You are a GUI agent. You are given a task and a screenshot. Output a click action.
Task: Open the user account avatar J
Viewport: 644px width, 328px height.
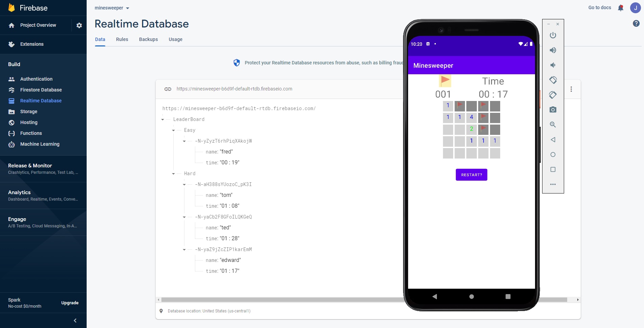click(635, 8)
